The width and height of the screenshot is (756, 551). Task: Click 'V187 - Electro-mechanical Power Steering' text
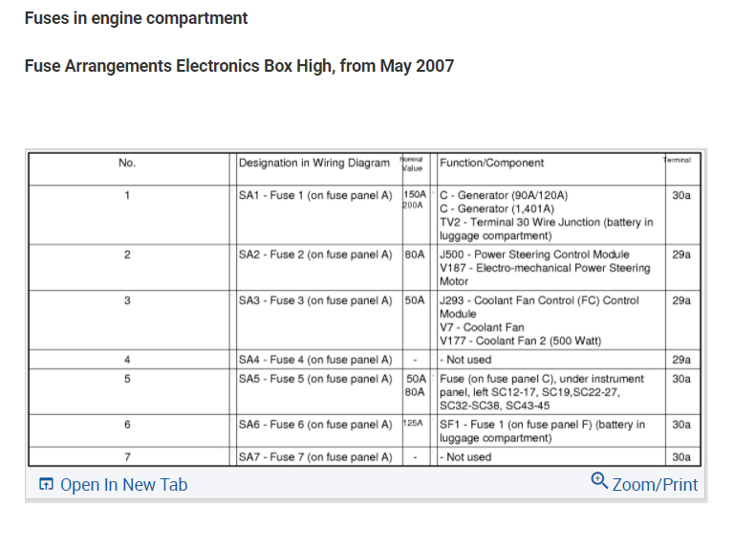[x=545, y=268]
